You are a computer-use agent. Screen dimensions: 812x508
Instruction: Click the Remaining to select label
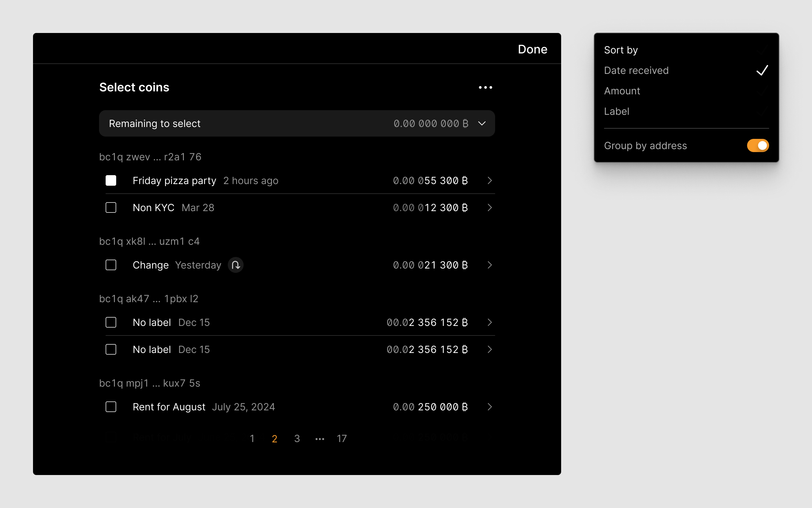(x=154, y=124)
